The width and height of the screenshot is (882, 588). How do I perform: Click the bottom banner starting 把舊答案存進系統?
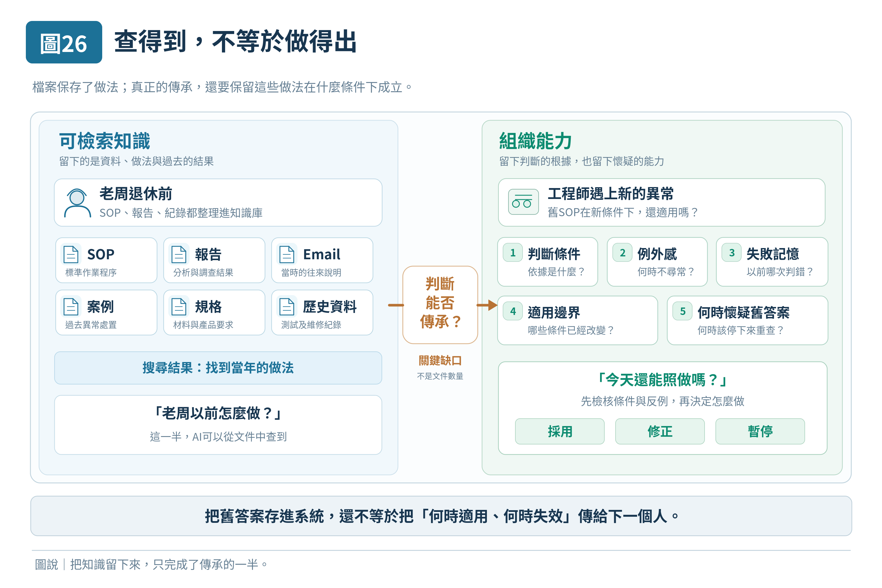(441, 516)
